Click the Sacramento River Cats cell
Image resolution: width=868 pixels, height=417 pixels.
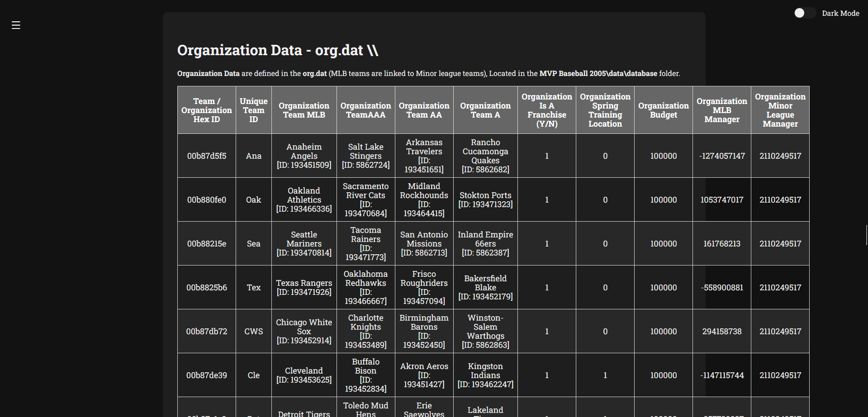pos(366,200)
